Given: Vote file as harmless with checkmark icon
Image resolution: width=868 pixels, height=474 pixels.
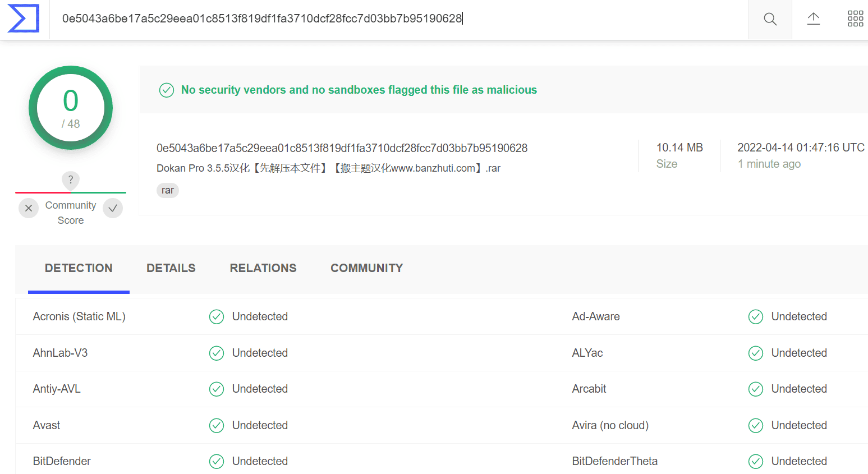Looking at the screenshot, I should click(x=113, y=208).
